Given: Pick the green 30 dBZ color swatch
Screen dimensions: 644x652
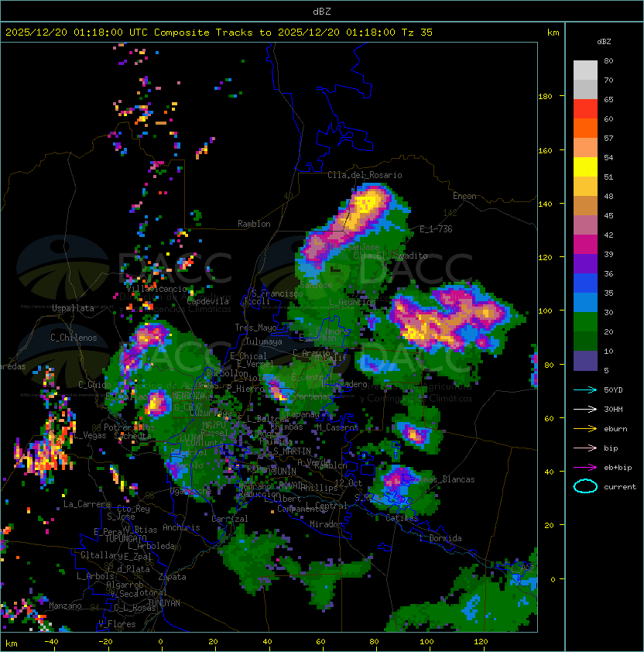Looking at the screenshot, I should coord(585,321).
